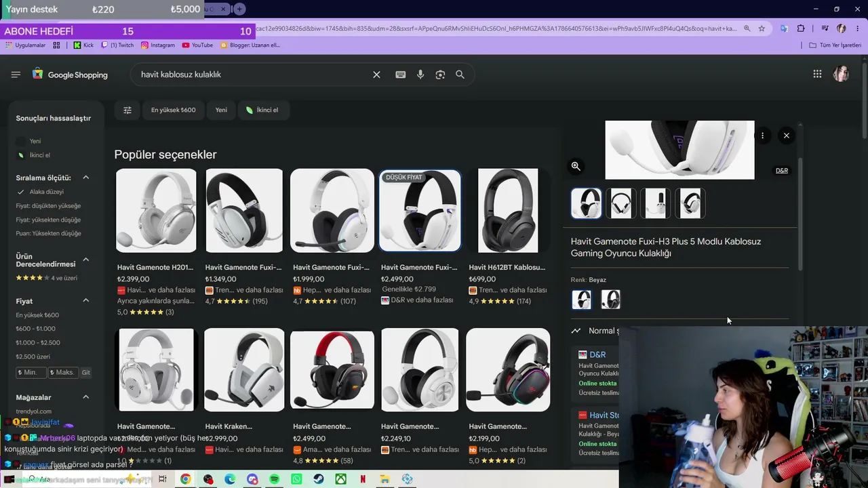Open WhatsApp from the taskbar

(296, 479)
